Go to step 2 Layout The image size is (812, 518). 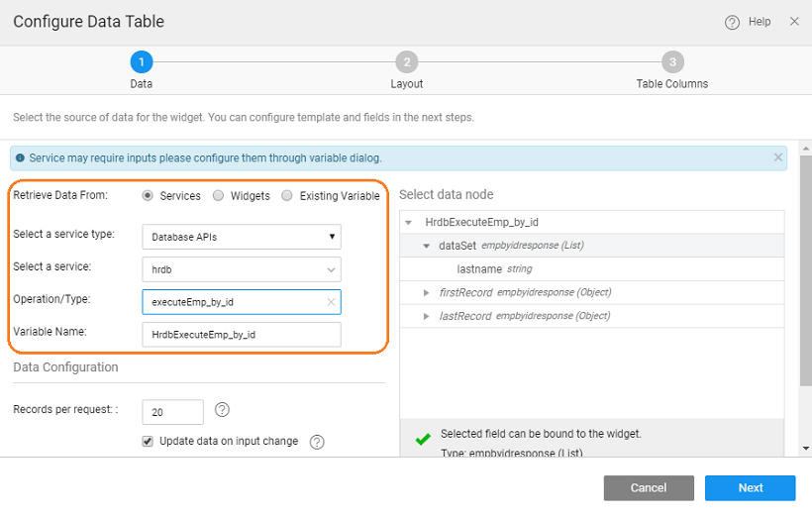[407, 62]
